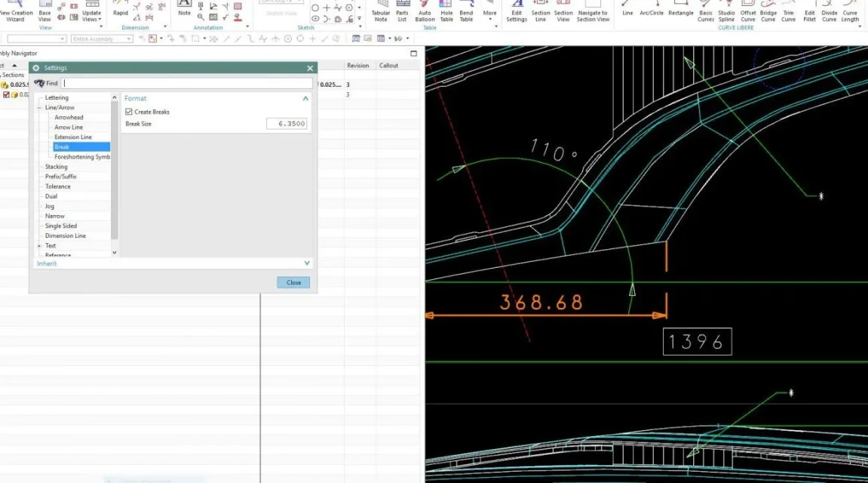Collapse the Line/Arrow tree node

(39, 107)
